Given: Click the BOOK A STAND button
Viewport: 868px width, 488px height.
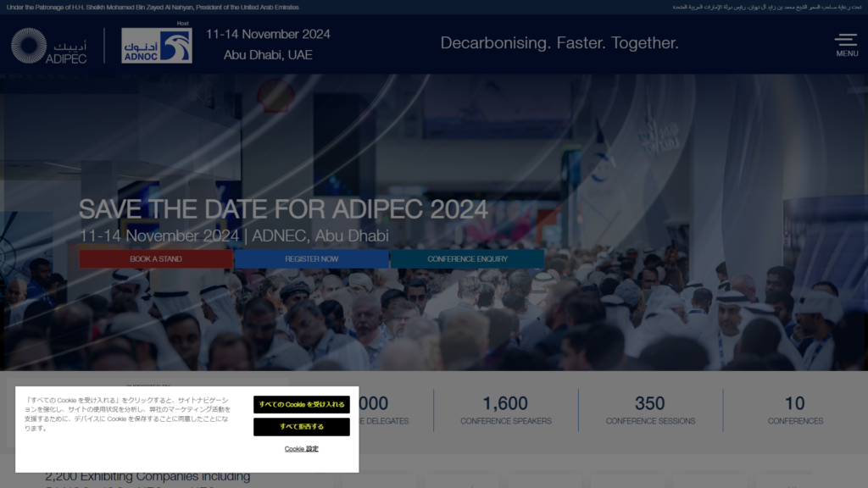Looking at the screenshot, I should click(x=156, y=259).
